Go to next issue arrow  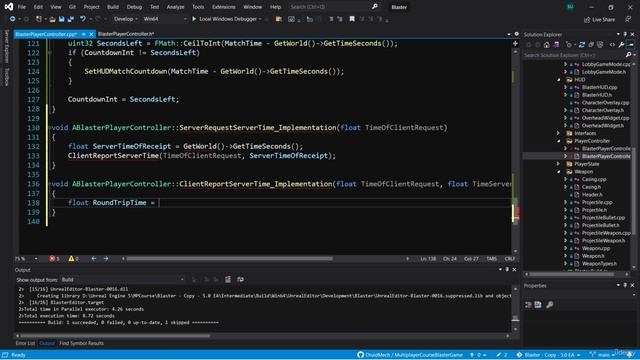coord(106,259)
